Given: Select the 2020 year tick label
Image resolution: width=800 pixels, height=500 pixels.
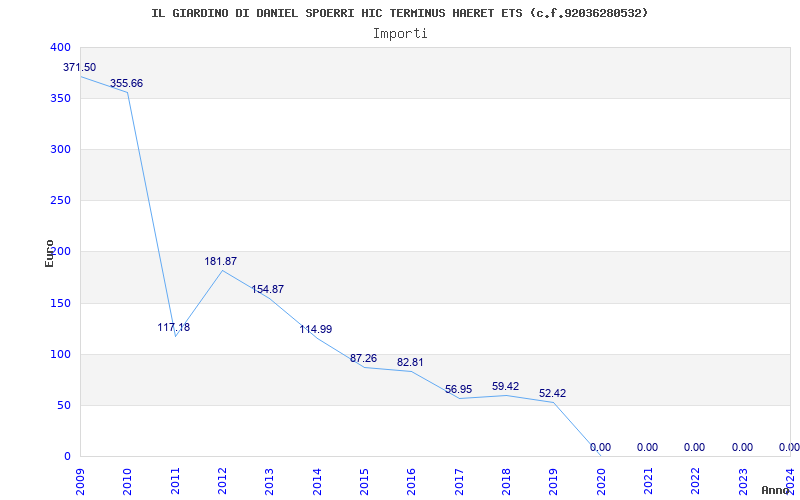Looking at the screenshot, I should pos(601,482).
